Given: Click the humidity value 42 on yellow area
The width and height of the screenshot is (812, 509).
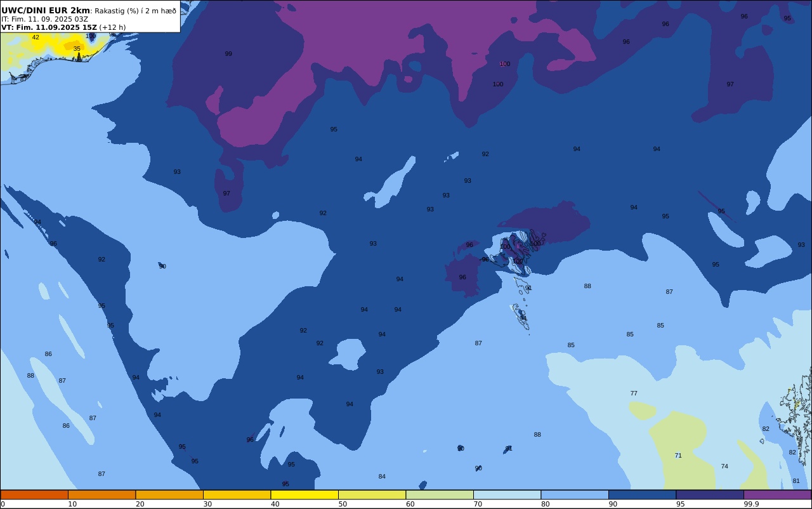Looking at the screenshot, I should [x=36, y=37].
